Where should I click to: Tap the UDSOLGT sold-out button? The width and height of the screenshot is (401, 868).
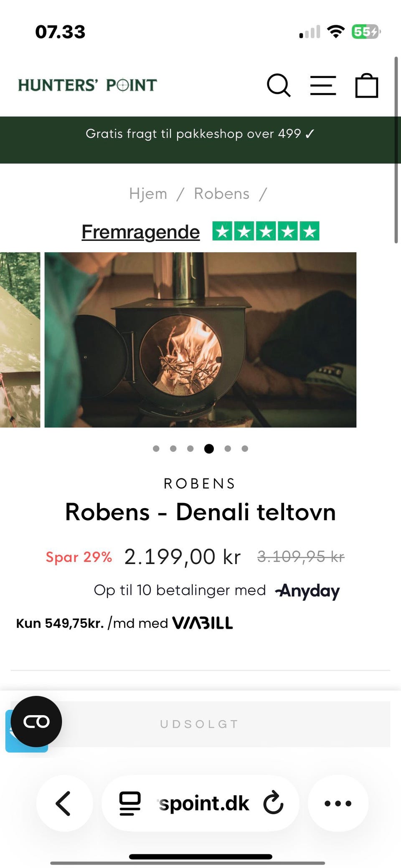[200, 724]
